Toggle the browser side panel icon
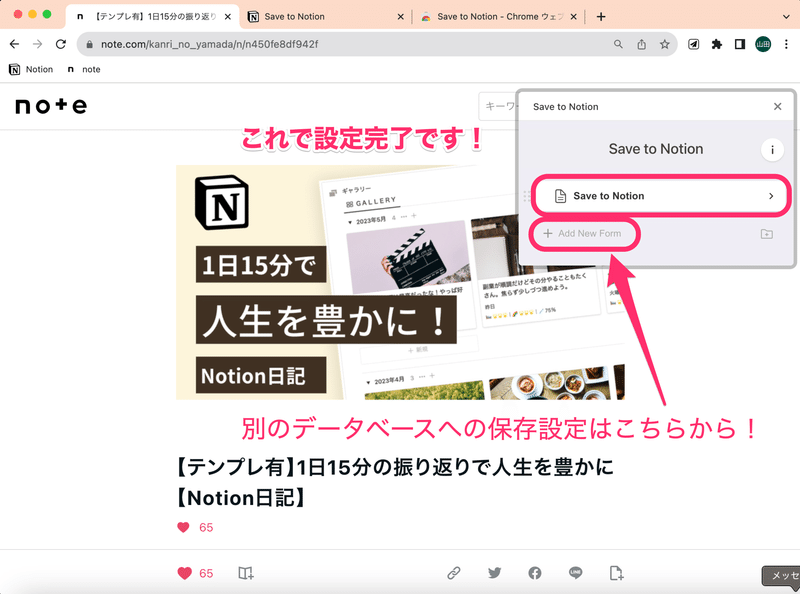 click(x=740, y=44)
